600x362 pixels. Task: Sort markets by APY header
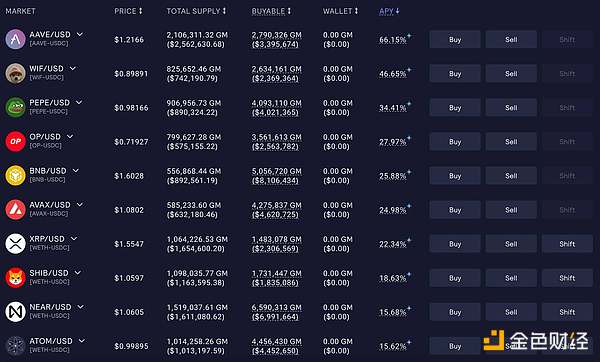coord(389,11)
